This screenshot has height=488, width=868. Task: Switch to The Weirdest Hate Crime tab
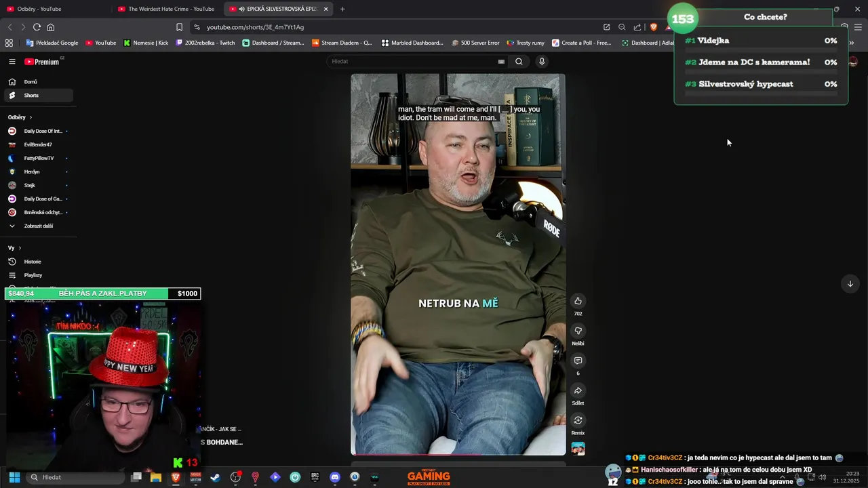[167, 9]
